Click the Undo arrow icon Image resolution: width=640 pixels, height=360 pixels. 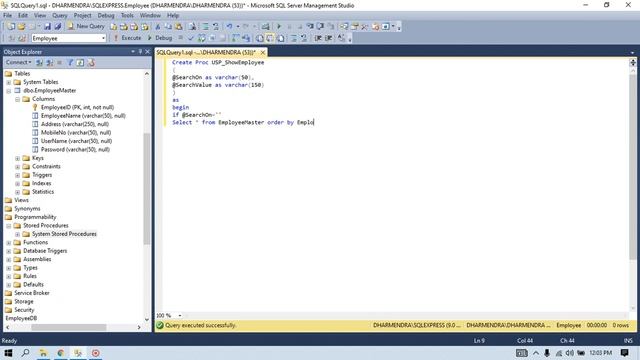click(229, 27)
